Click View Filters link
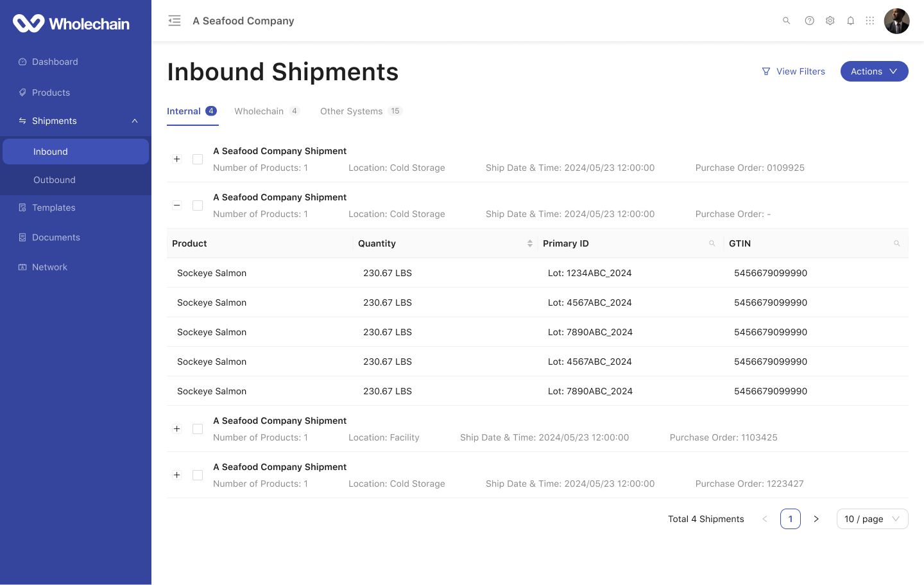This screenshot has width=924, height=585. (793, 71)
